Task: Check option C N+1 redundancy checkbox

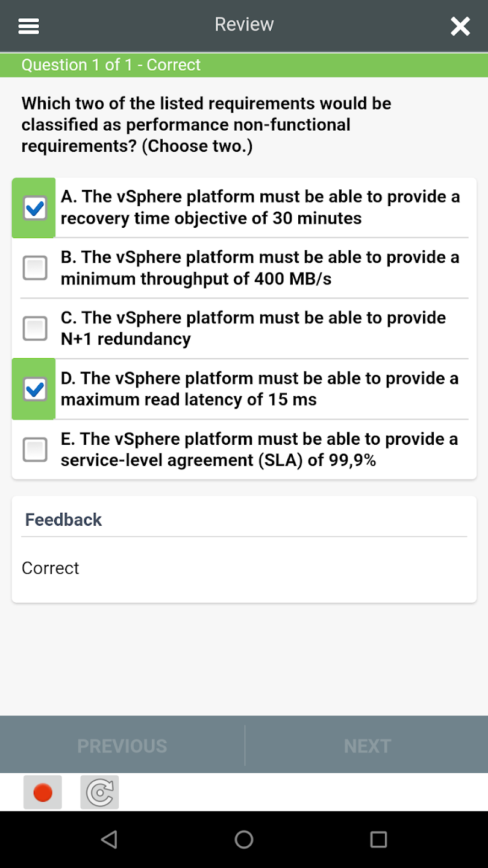Action: tap(35, 329)
